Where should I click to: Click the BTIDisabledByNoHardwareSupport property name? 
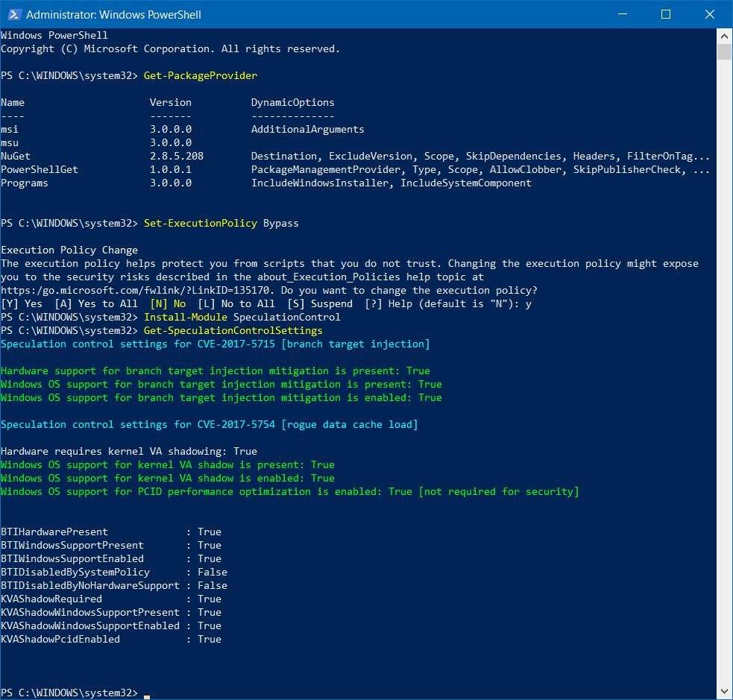point(90,585)
